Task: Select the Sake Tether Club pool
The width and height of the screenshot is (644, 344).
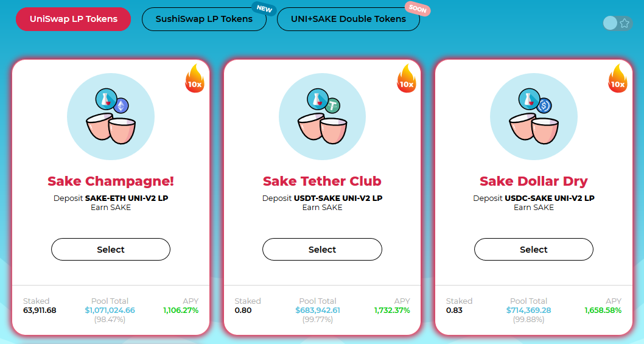Action: 322,250
